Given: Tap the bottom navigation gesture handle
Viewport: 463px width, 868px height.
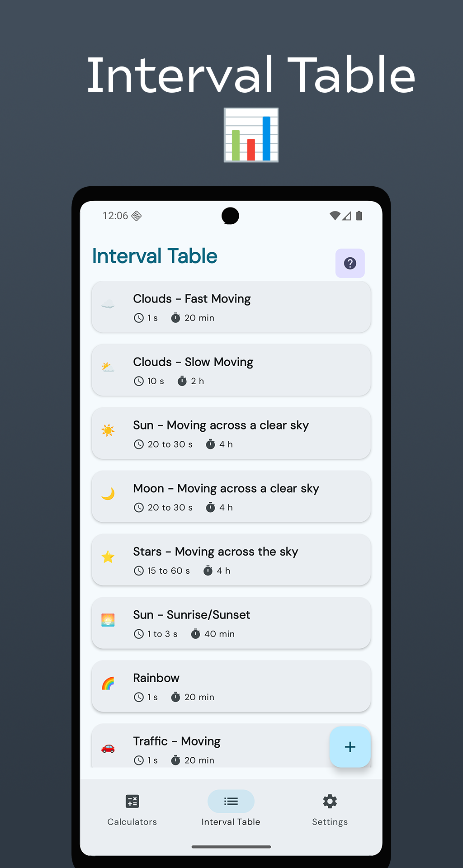Looking at the screenshot, I should 231,847.
